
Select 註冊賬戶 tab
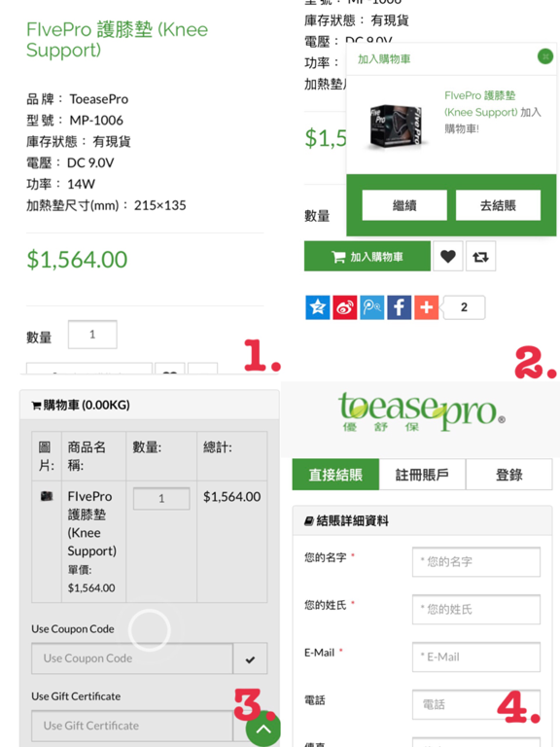(422, 475)
